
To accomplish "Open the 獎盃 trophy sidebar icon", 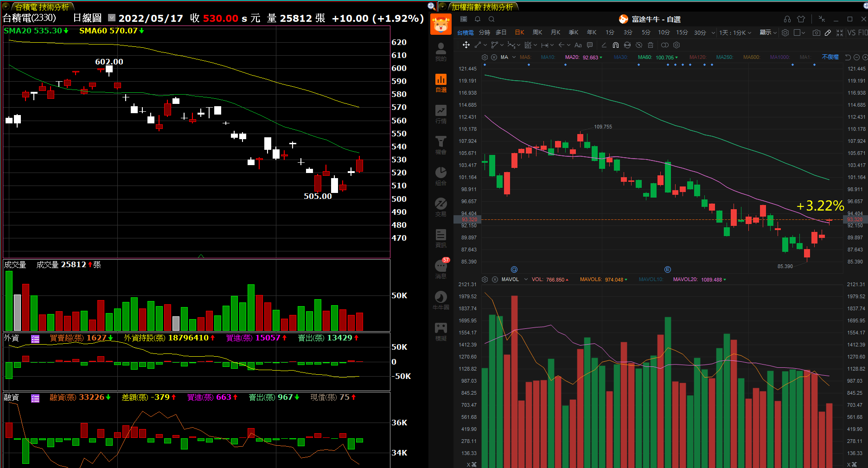I will point(441,145).
